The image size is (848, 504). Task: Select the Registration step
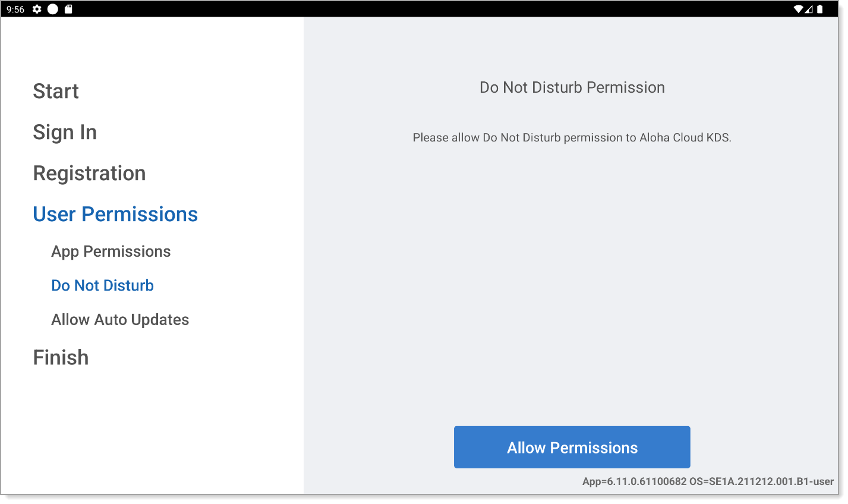pyautogui.click(x=89, y=173)
